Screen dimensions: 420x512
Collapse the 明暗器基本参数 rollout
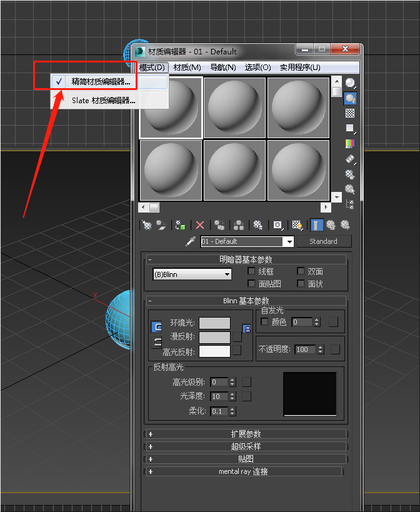tap(246, 259)
